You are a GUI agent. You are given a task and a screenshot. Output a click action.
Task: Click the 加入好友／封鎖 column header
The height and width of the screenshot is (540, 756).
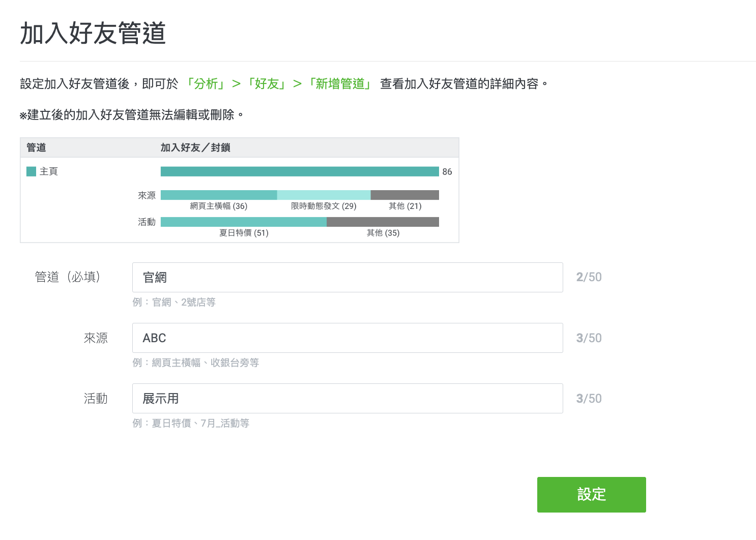(195, 147)
